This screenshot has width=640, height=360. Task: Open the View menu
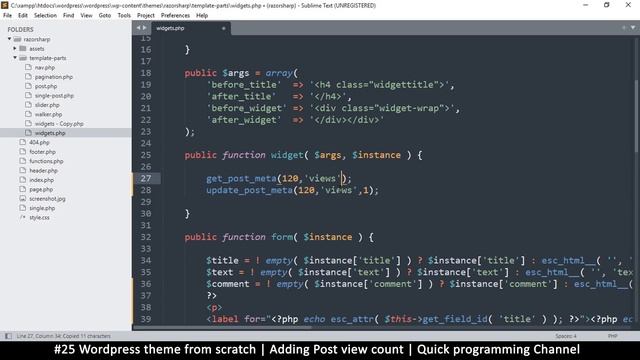coord(87,16)
